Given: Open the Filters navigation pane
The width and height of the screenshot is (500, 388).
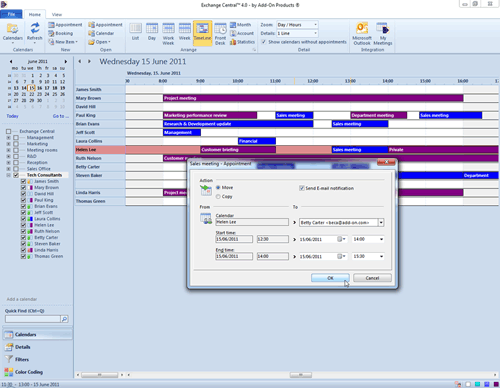Looking at the screenshot, I should tap(38, 359).
